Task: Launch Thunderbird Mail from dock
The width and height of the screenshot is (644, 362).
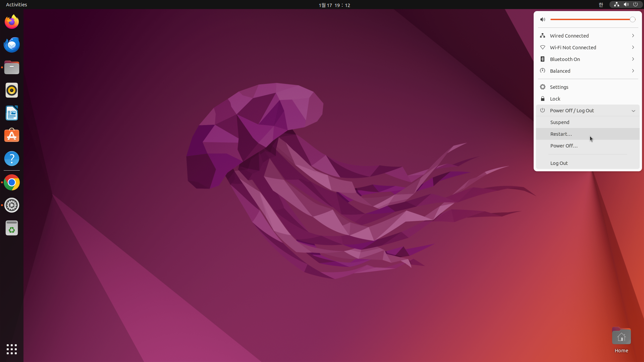Action: click(x=12, y=45)
